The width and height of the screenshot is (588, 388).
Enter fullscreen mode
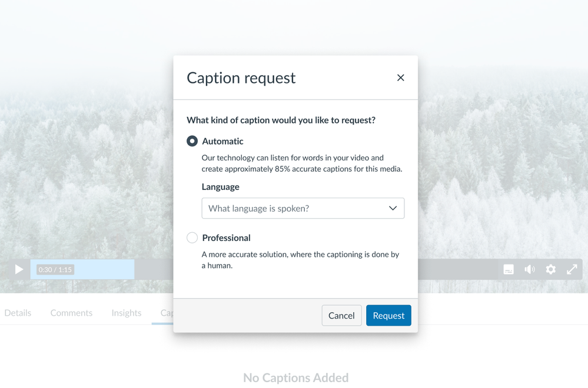(x=572, y=269)
